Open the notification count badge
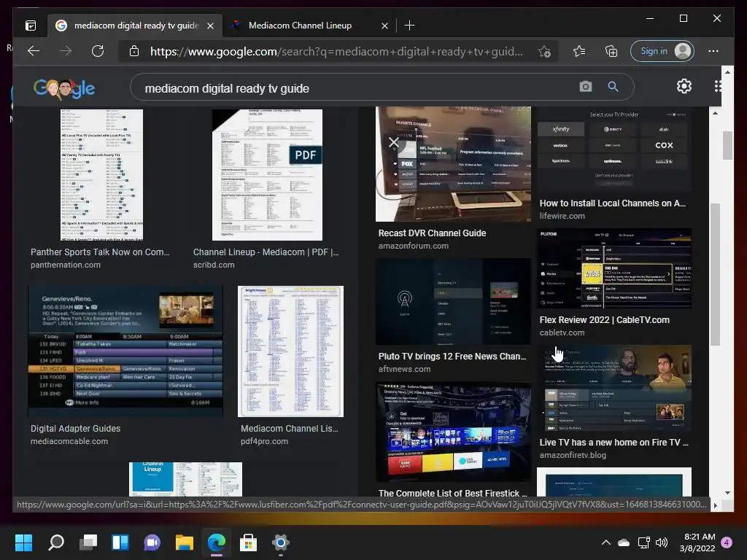 tap(727, 542)
